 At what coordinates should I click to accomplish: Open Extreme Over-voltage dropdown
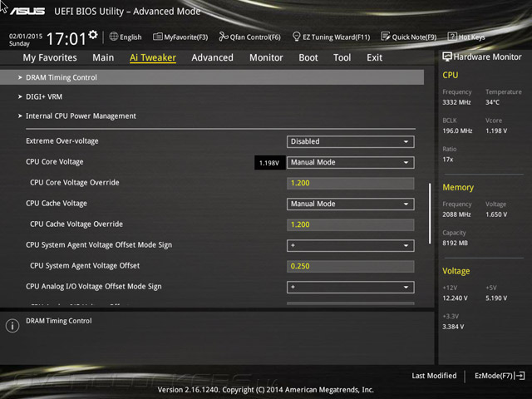(351, 141)
